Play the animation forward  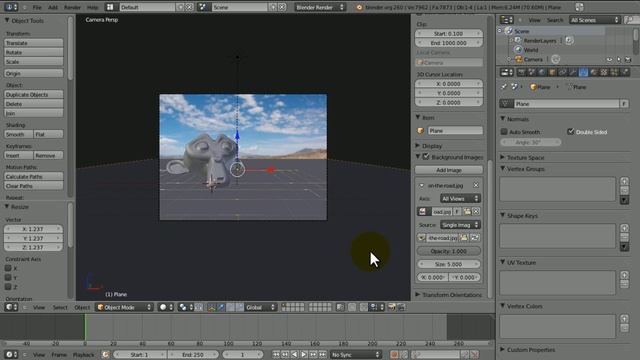304,355
